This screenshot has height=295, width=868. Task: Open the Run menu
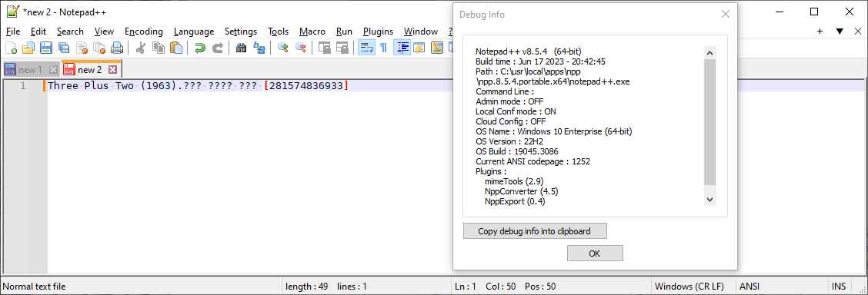click(x=344, y=31)
